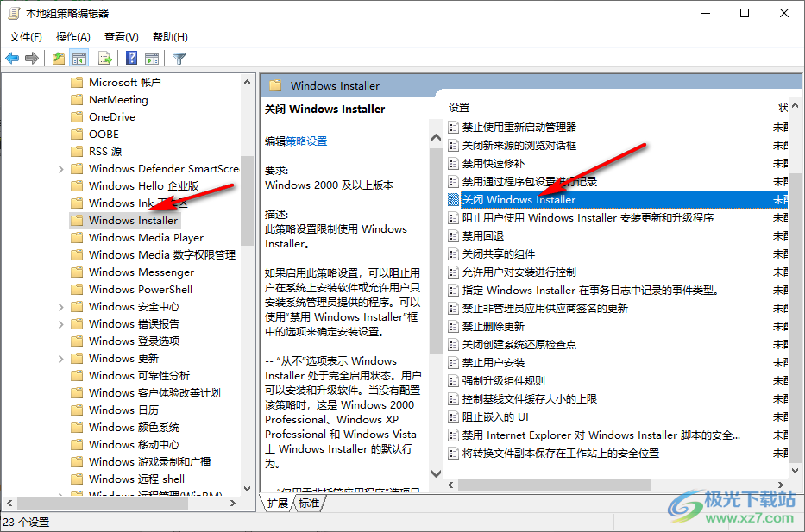Click the folder icon of OneDrive

[x=77, y=117]
